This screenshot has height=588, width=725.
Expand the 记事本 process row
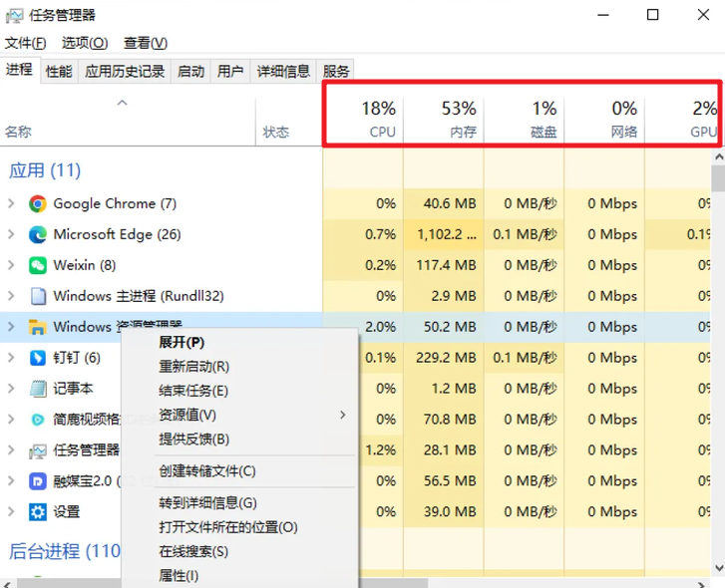click(11, 389)
